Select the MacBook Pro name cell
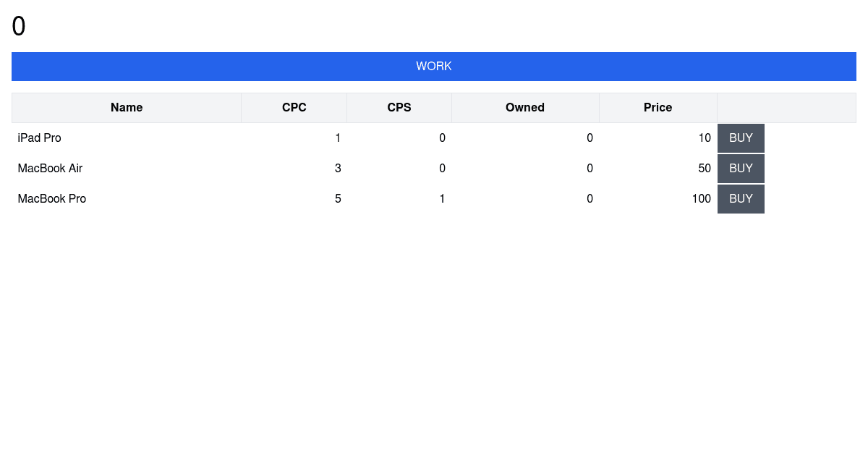This screenshot has height=456, width=868. pyautogui.click(x=52, y=199)
